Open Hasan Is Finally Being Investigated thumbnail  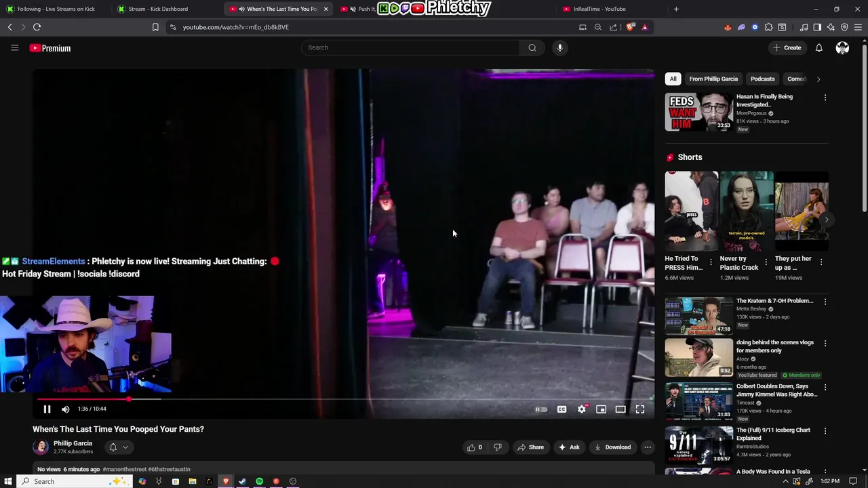(698, 112)
